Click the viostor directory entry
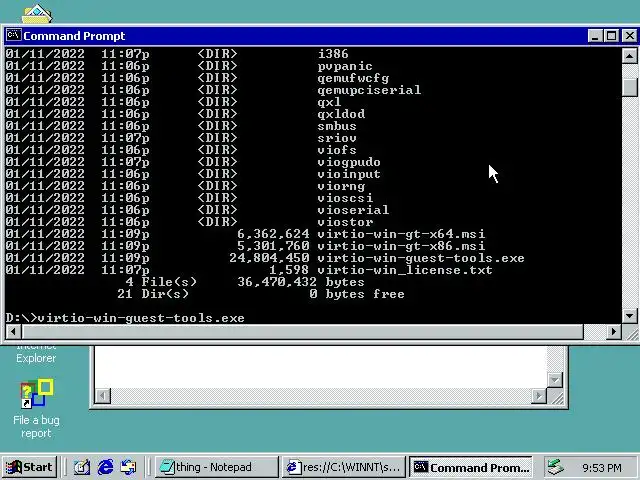Image resolution: width=640 pixels, height=480 pixels. (345, 222)
